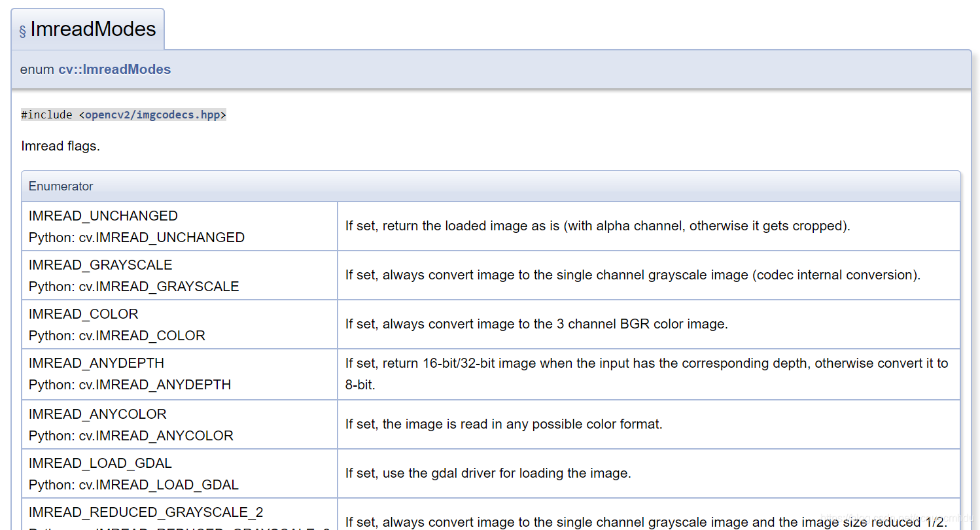Select 'Python: cv.IMREAD_LOAD_GDAL' text
980x530 pixels.
133,485
